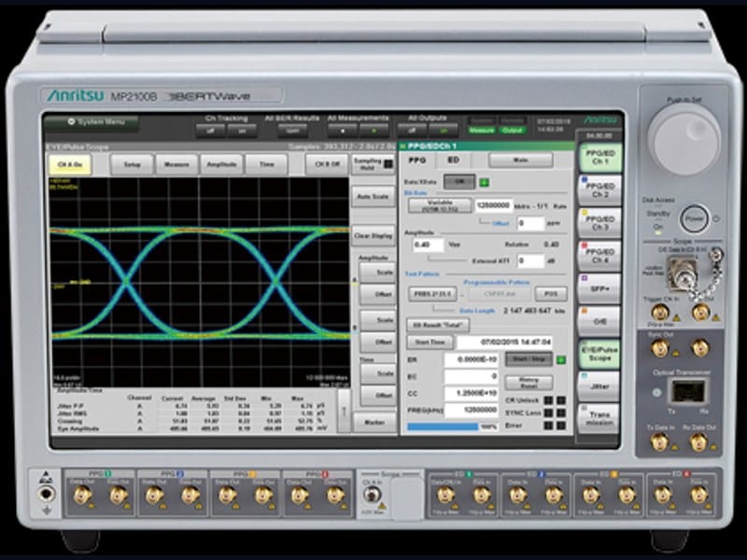Adjust channel B amplitude Offset

coord(378,343)
